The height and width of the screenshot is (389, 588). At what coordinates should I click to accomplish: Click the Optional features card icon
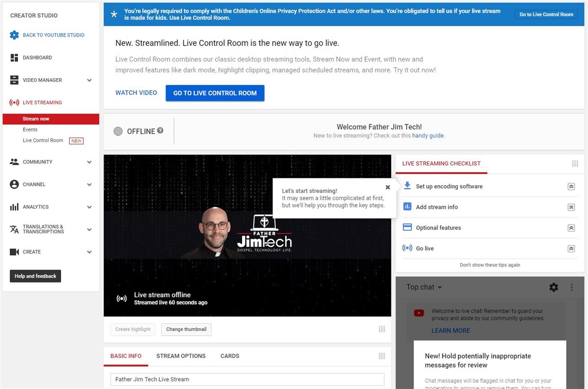tap(407, 227)
